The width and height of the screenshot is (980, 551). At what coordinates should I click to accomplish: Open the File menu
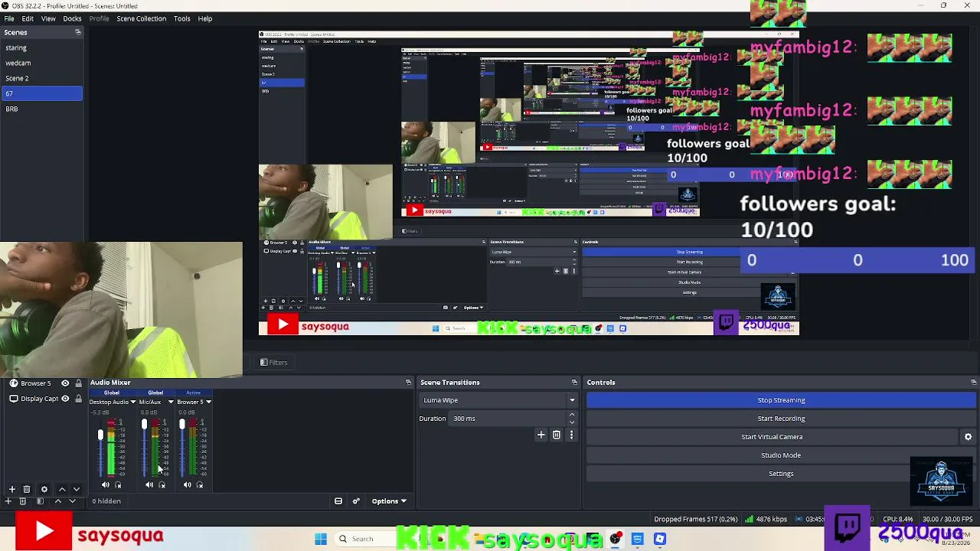click(9, 18)
